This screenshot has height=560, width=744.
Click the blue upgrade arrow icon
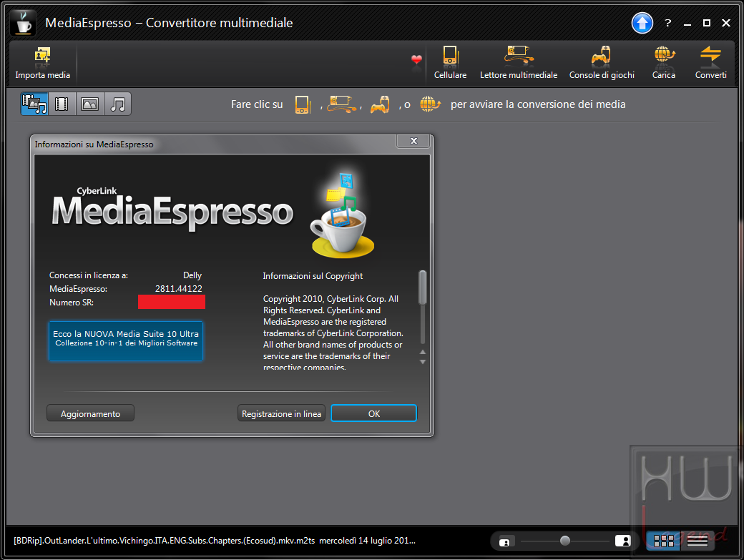tap(642, 23)
